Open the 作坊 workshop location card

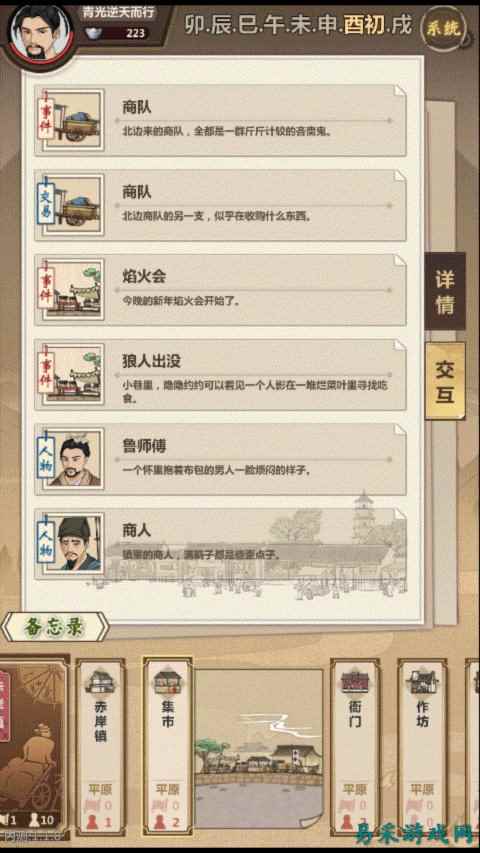point(422,746)
